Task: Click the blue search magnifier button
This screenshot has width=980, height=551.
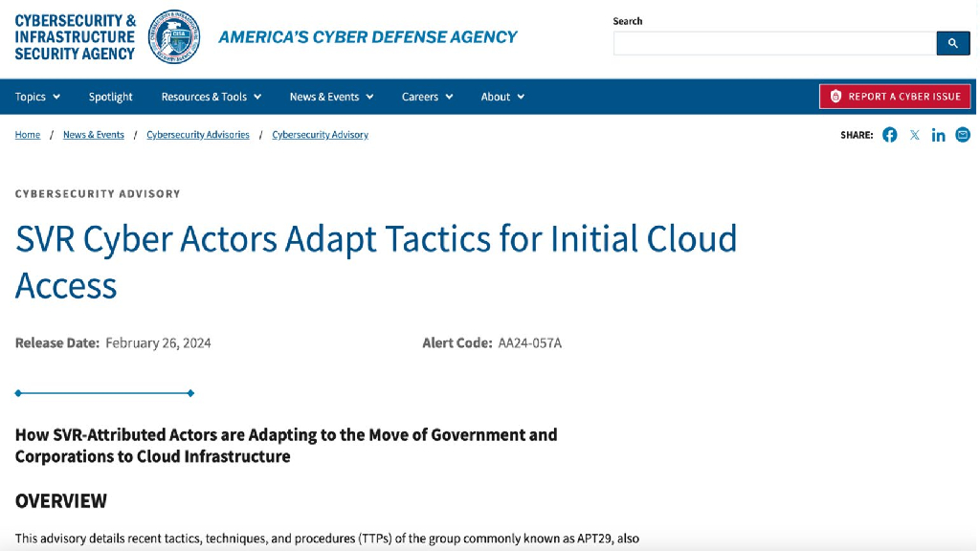Action: [952, 43]
